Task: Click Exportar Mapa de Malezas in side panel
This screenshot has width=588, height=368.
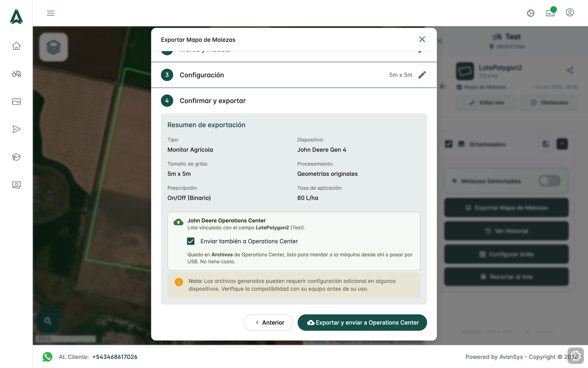Action: click(x=506, y=208)
